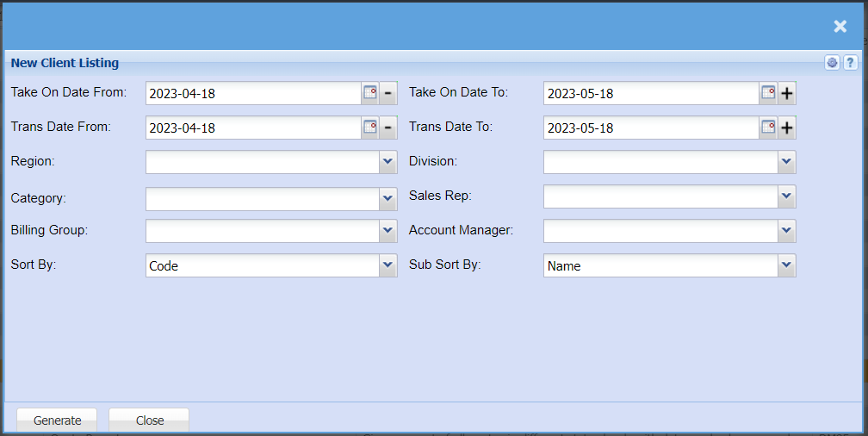Click plus button beside Take On Date To
This screenshot has width=868, height=436.
pos(787,93)
